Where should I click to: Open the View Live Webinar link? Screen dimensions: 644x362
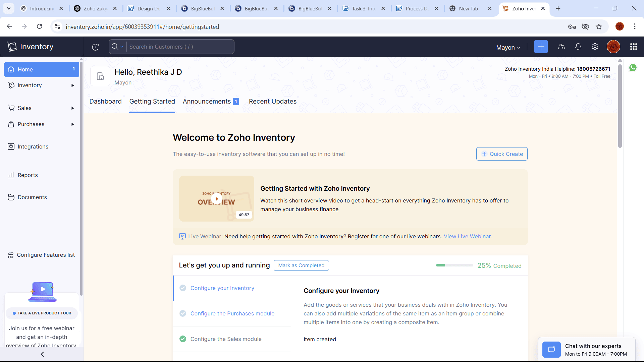coord(468,236)
